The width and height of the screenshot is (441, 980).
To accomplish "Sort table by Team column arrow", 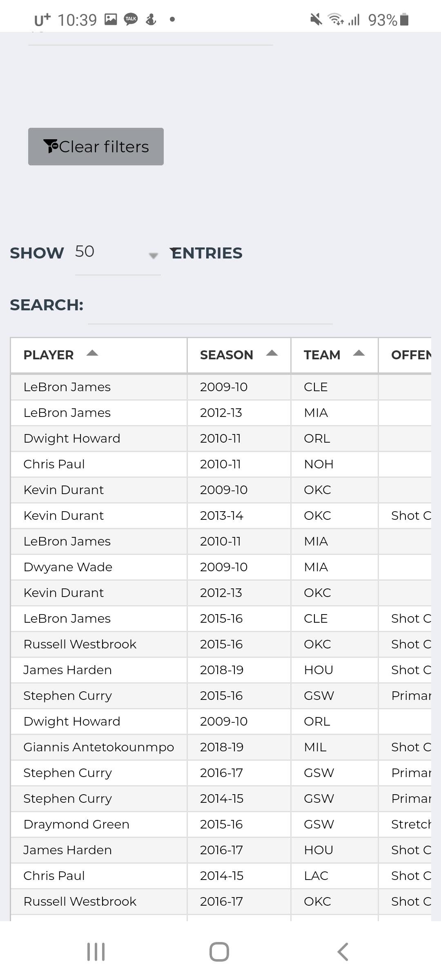I will (359, 354).
